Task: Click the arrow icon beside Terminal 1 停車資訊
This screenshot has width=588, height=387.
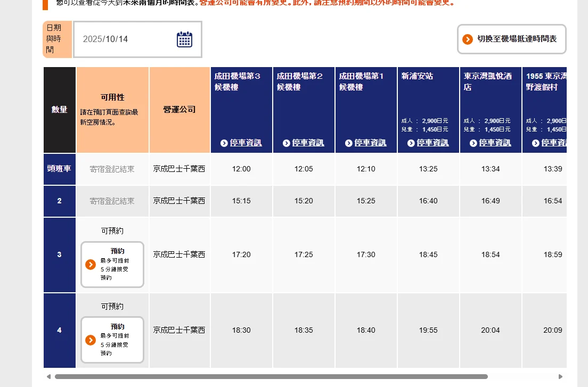Action: (x=348, y=143)
